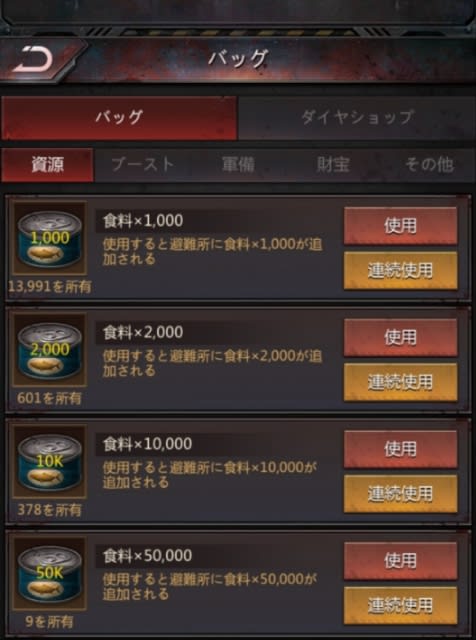Open the ブースト category tab
Screen dimensions: 476x640
(x=142, y=165)
